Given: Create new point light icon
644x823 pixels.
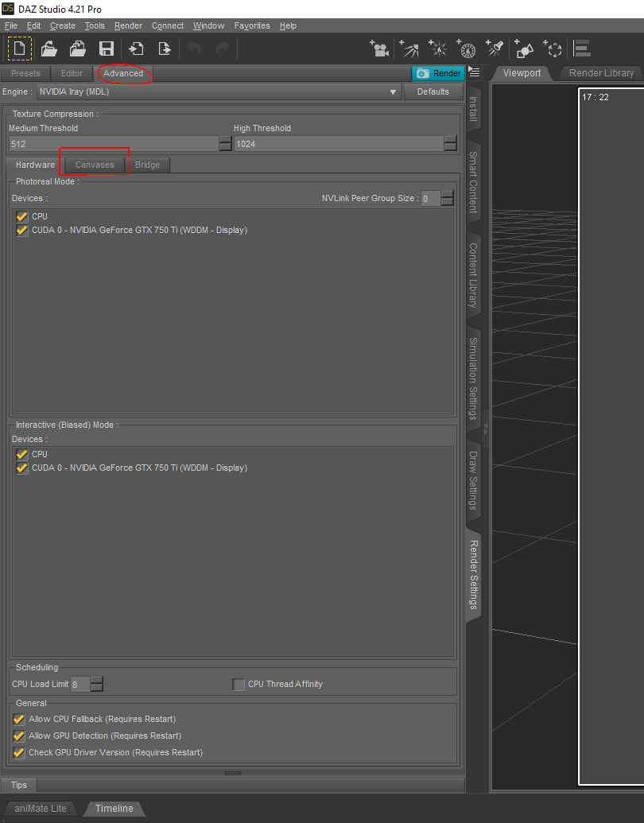Looking at the screenshot, I should click(x=438, y=49).
